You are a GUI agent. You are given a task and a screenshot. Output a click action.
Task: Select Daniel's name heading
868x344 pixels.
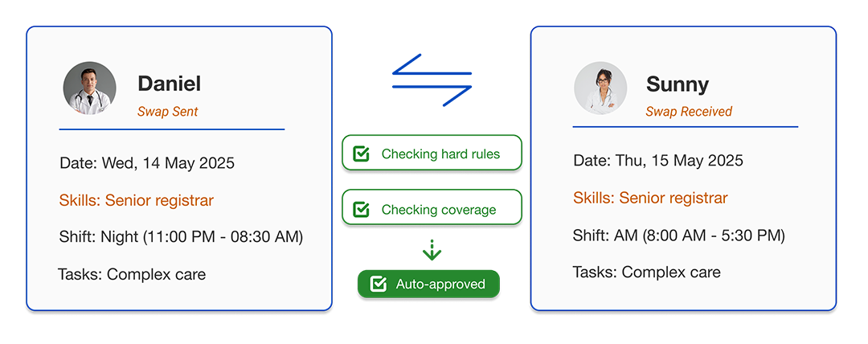(x=170, y=84)
